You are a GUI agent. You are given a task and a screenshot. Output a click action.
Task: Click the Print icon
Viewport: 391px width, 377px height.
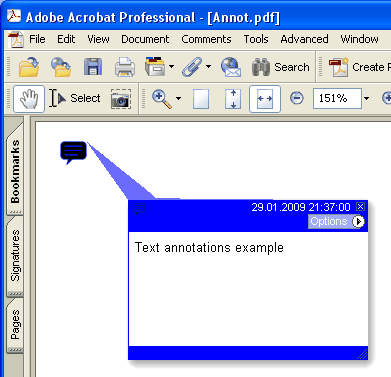point(125,67)
